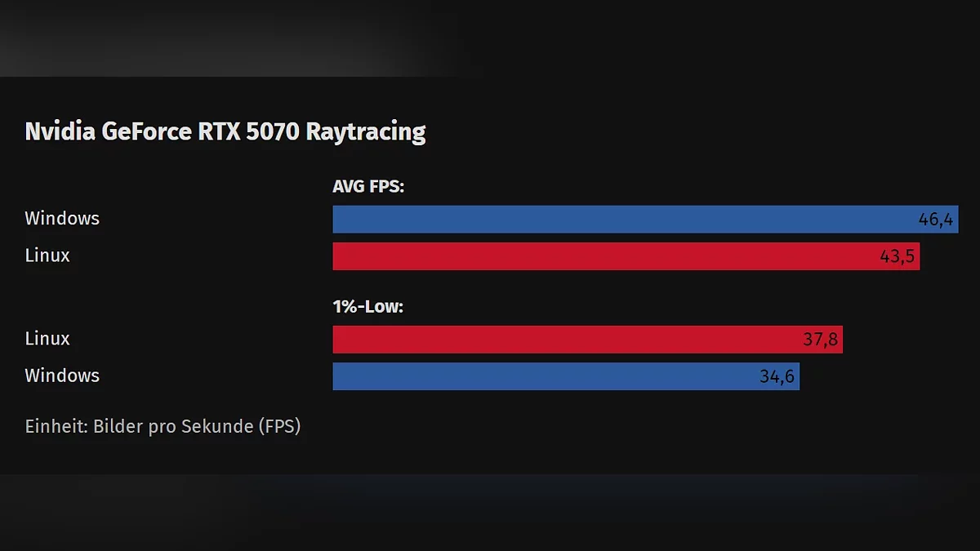Click the Linux AVG FPS red bar

(x=604, y=256)
